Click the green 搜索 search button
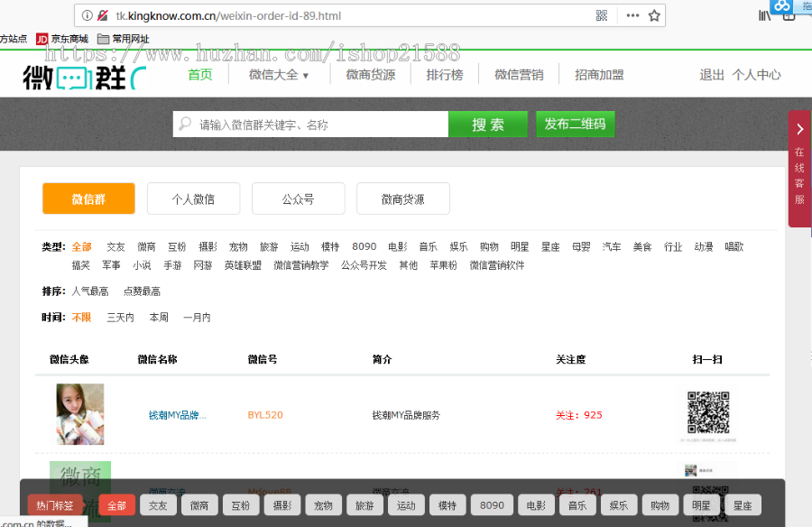 point(488,124)
